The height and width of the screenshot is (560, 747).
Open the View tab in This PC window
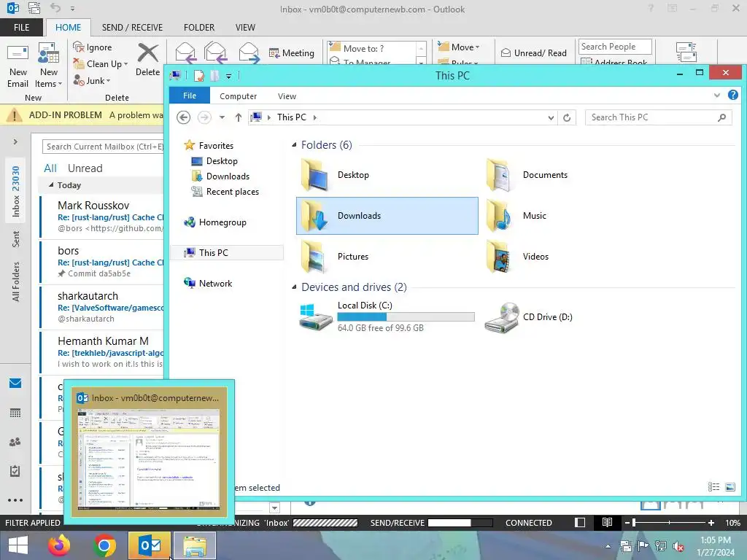(x=287, y=96)
